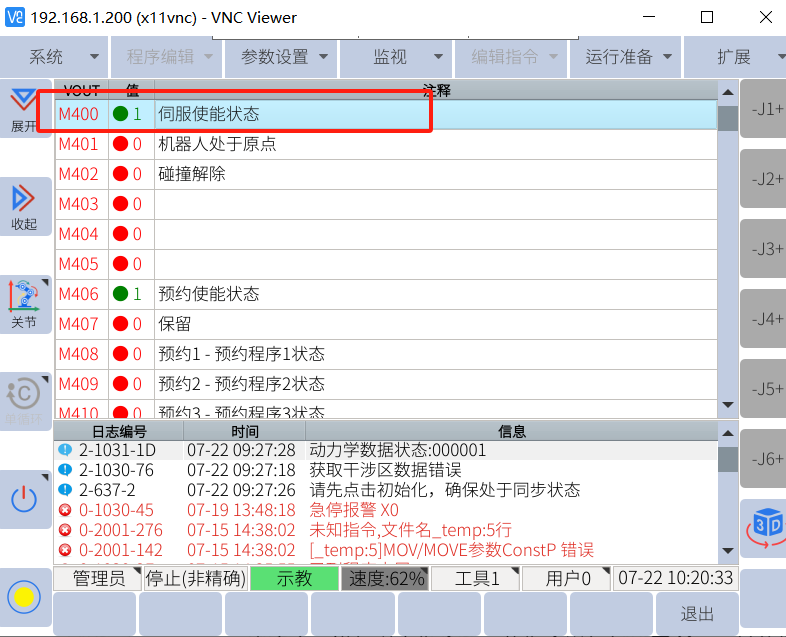Click the yellow circle status icon
The height and width of the screenshot is (637, 786).
(23, 597)
